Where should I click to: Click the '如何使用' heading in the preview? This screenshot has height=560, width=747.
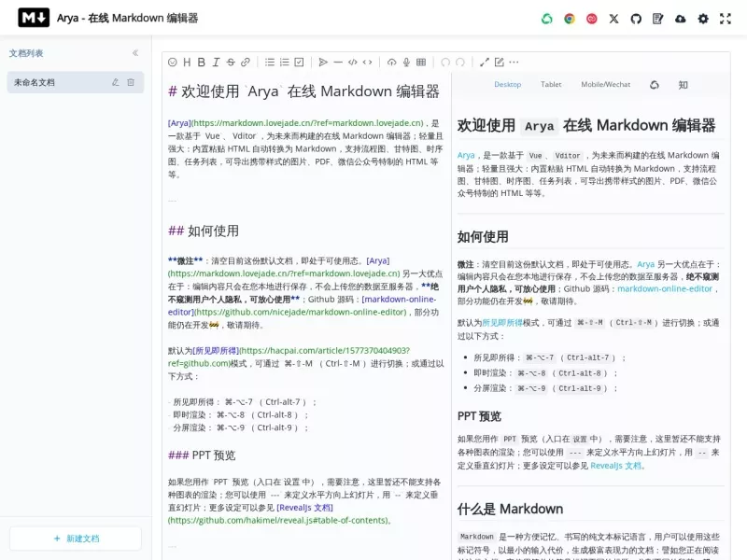tap(483, 237)
